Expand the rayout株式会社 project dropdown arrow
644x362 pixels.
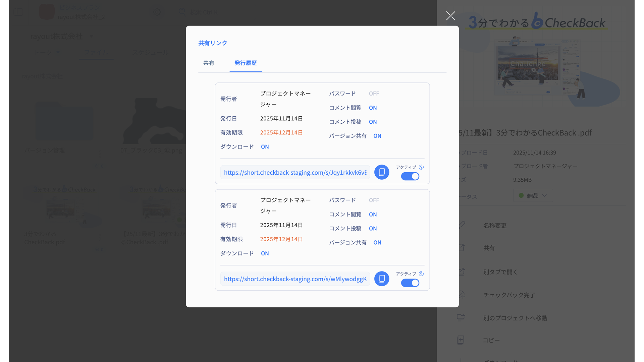click(x=91, y=36)
